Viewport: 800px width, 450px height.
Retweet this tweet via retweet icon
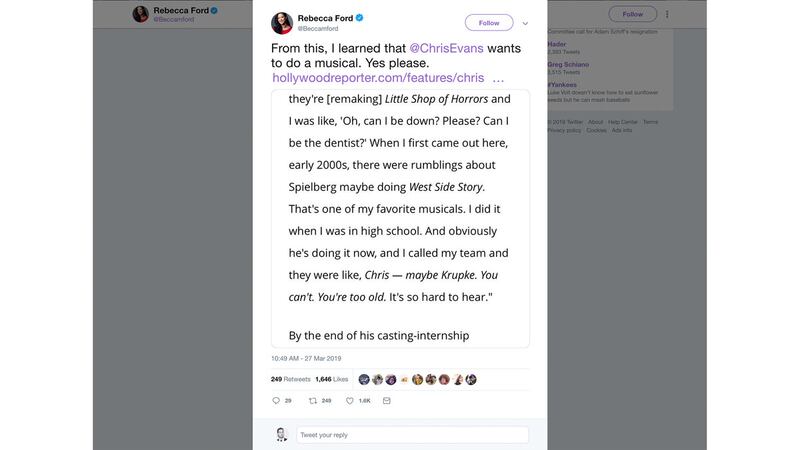(x=313, y=400)
